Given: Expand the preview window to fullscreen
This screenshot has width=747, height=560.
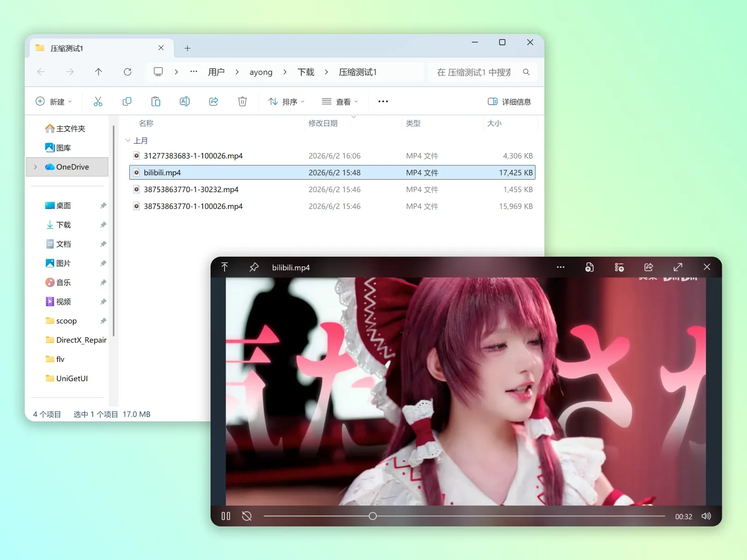Looking at the screenshot, I should [x=678, y=267].
